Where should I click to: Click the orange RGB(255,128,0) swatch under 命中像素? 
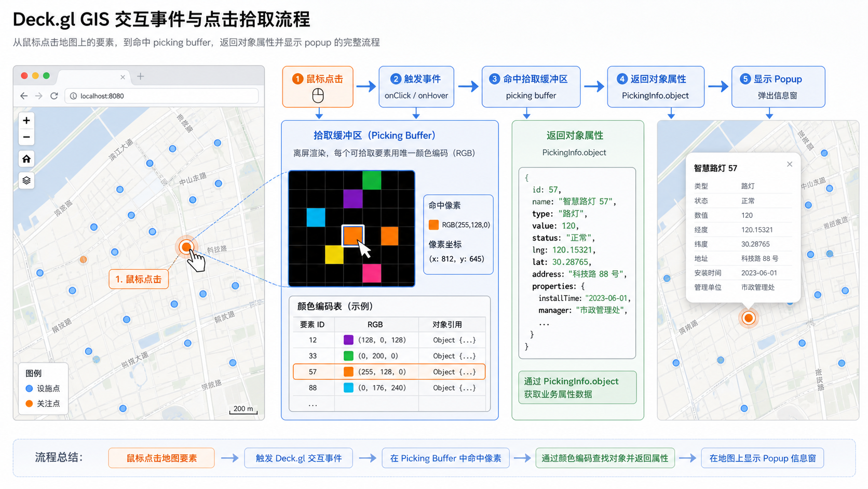[x=433, y=225]
